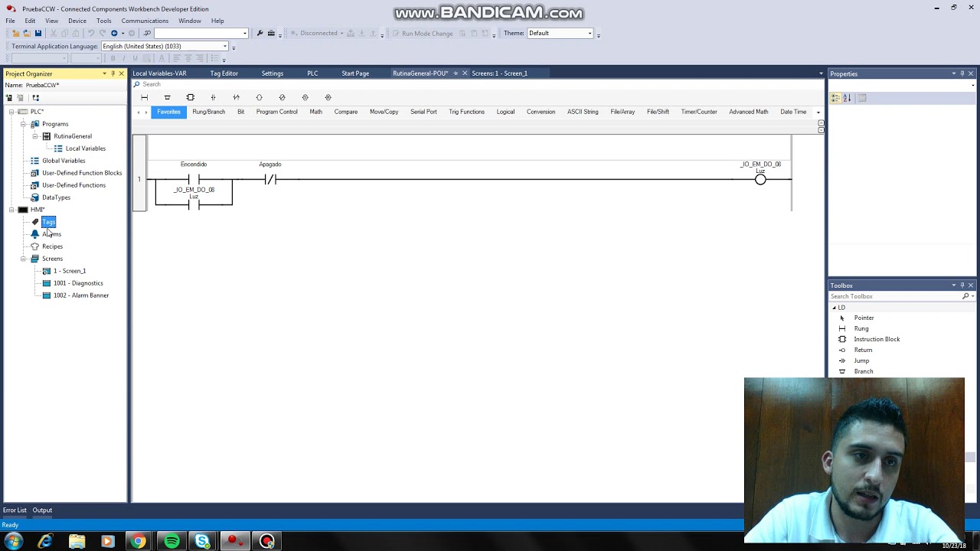Select Branch element in Toolbox
This screenshot has height=551, width=980.
click(863, 371)
